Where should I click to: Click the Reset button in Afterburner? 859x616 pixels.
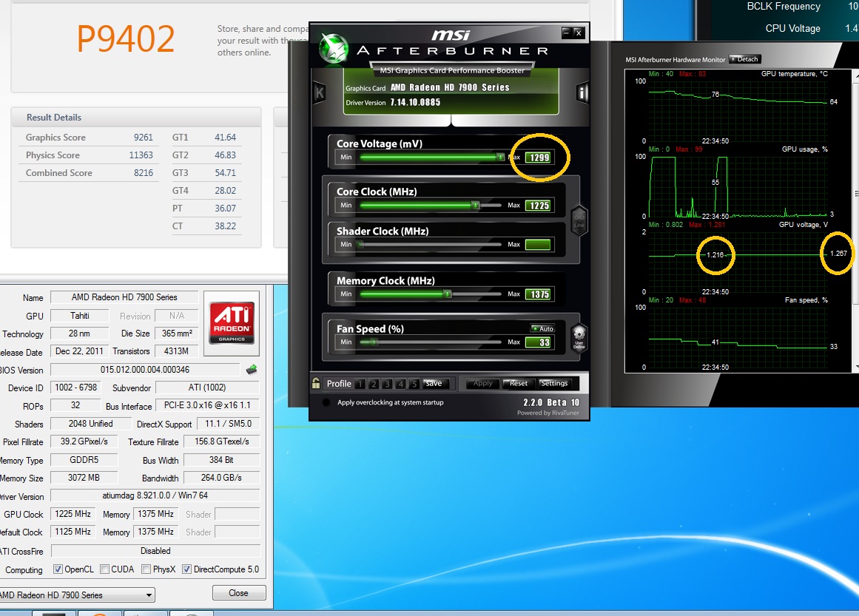pos(518,383)
